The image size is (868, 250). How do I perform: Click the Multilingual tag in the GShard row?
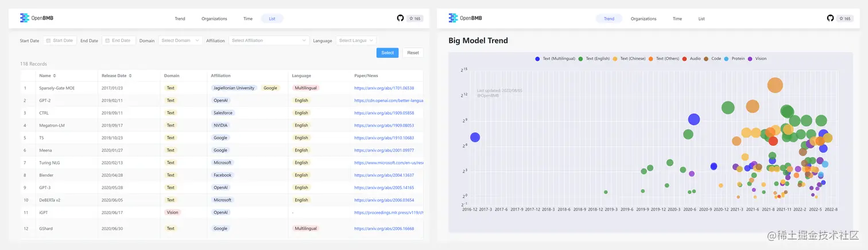pyautogui.click(x=305, y=228)
